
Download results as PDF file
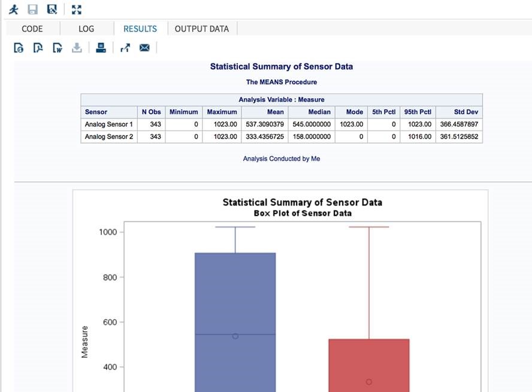(38, 48)
